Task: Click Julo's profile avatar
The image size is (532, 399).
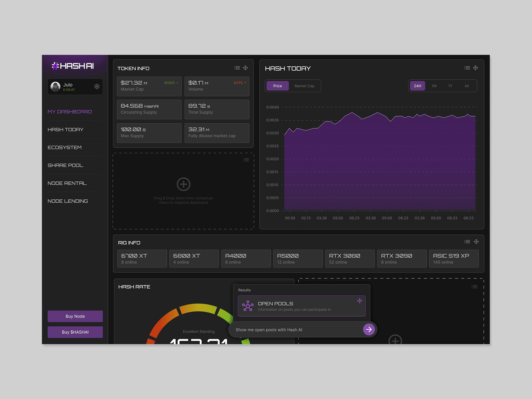Action: [55, 86]
